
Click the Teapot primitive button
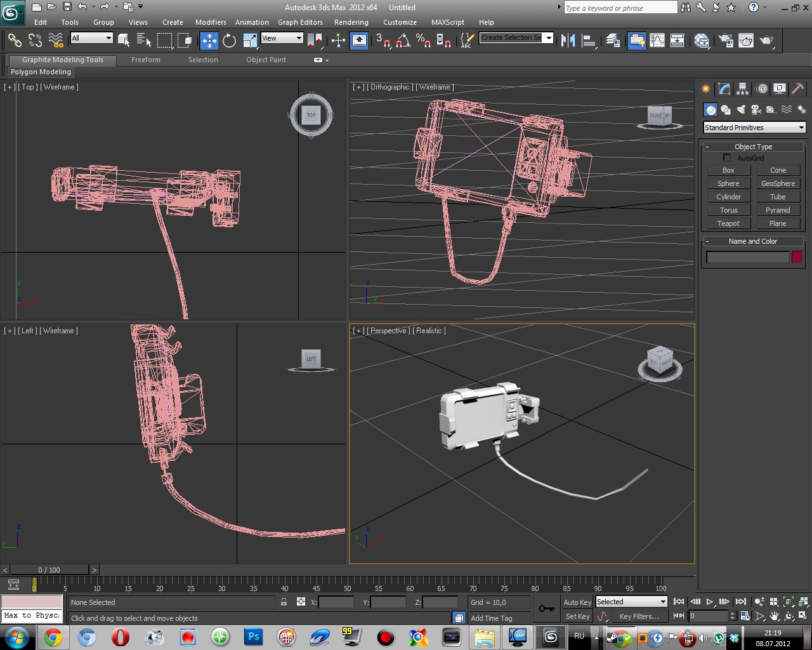(728, 223)
